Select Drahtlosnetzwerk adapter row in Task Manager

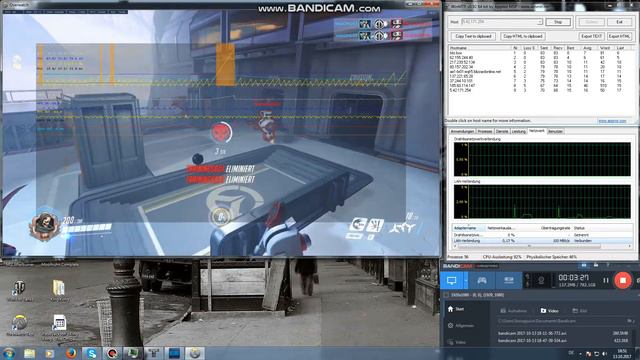542,235
